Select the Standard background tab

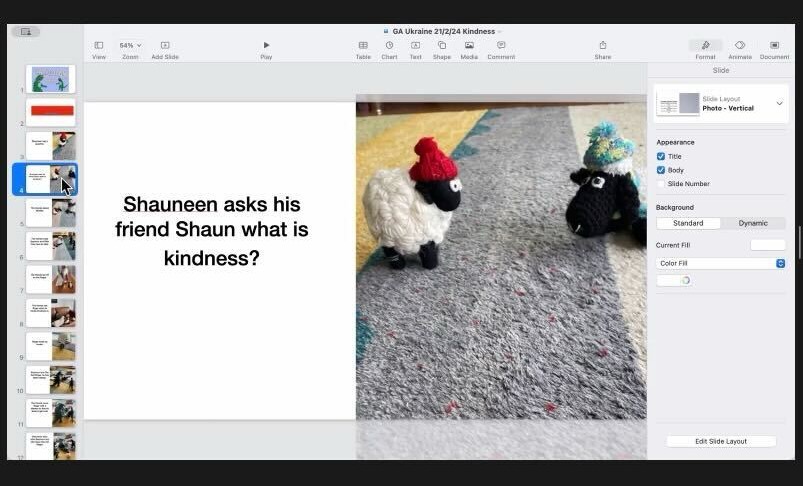tap(688, 223)
